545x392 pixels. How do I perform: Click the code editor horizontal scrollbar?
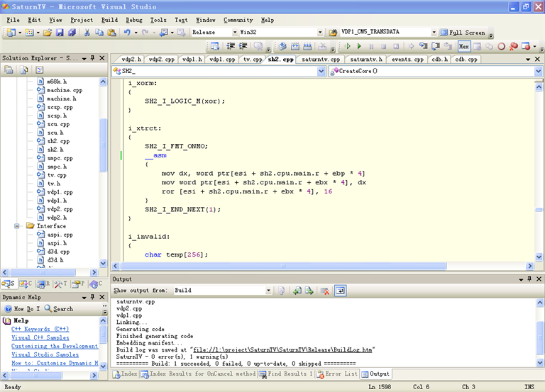[283, 266]
